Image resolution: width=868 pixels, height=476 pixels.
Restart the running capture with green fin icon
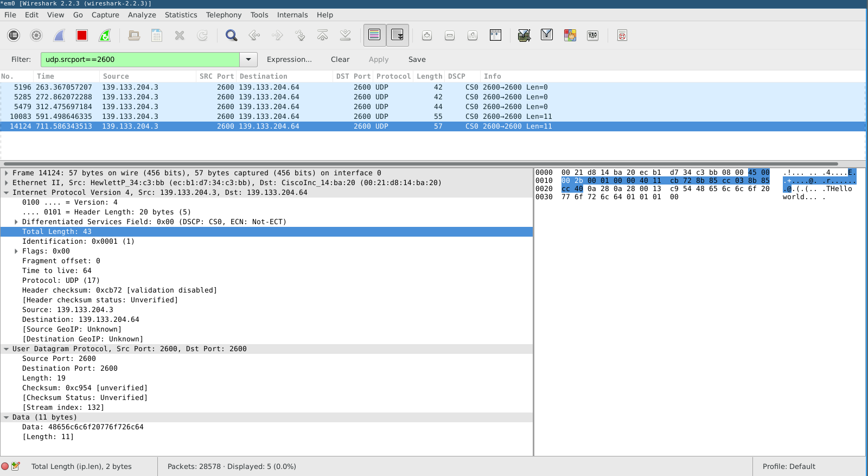click(105, 36)
